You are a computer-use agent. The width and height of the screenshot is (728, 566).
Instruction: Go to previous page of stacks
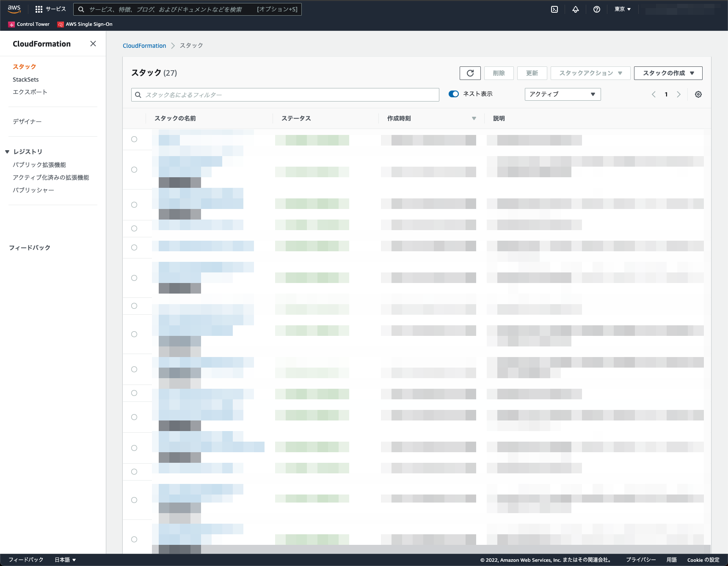(x=654, y=94)
